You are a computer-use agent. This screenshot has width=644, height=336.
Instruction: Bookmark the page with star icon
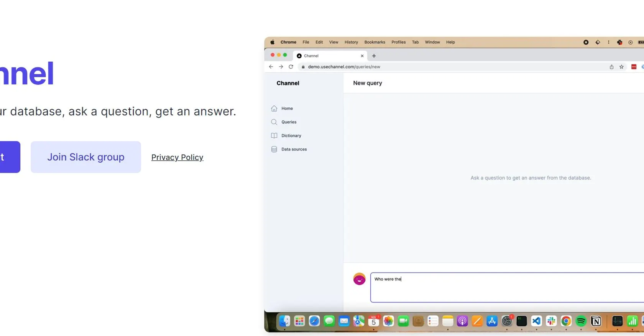coord(621,67)
